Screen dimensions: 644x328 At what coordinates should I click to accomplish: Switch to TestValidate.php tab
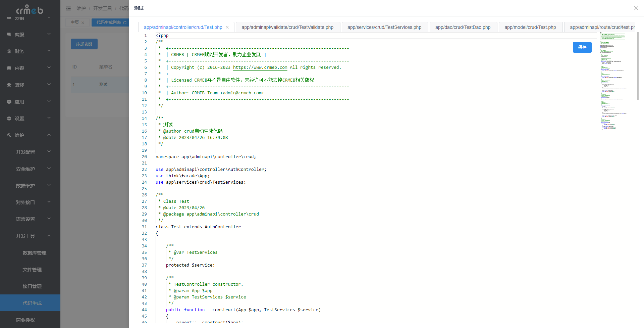(x=287, y=28)
